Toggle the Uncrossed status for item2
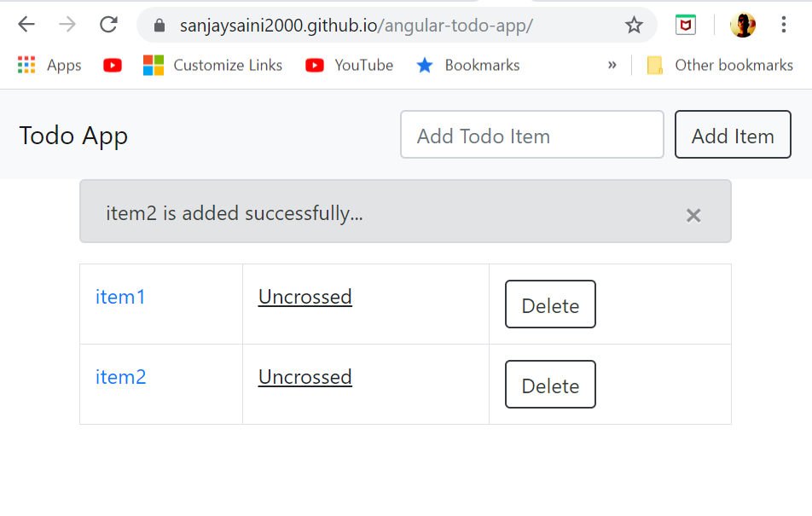The width and height of the screenshot is (812, 516). (304, 377)
